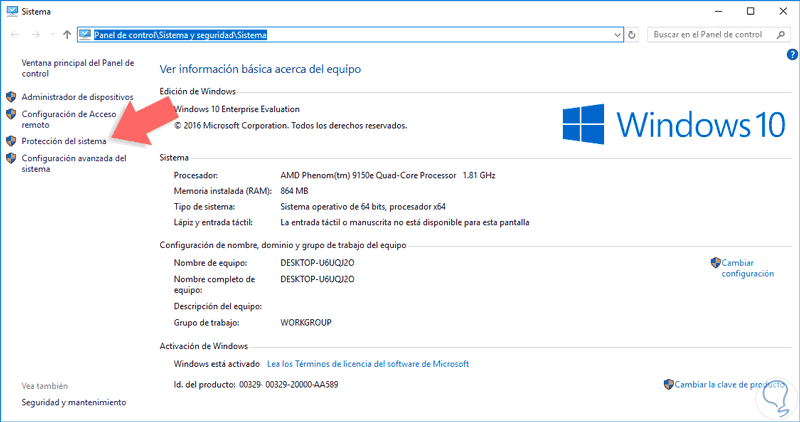Select the product ID 00329-00329-20000-AA589
800x422 pixels.
[289, 385]
